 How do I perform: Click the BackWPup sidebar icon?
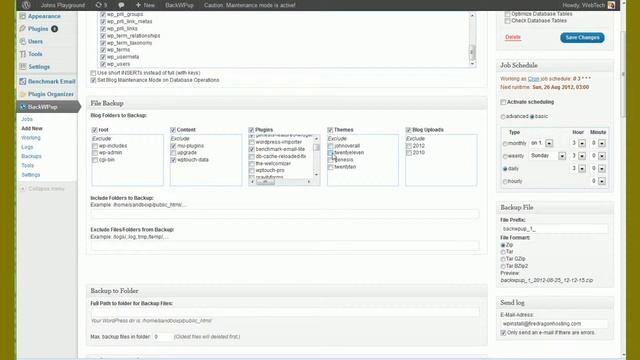[23, 107]
